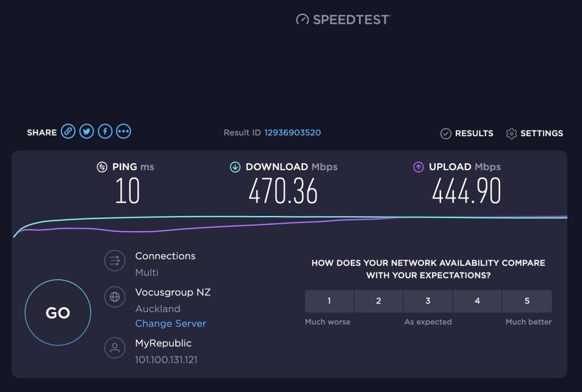Image resolution: width=582 pixels, height=392 pixels.
Task: Click the upload arrow icon
Action: [x=418, y=167]
